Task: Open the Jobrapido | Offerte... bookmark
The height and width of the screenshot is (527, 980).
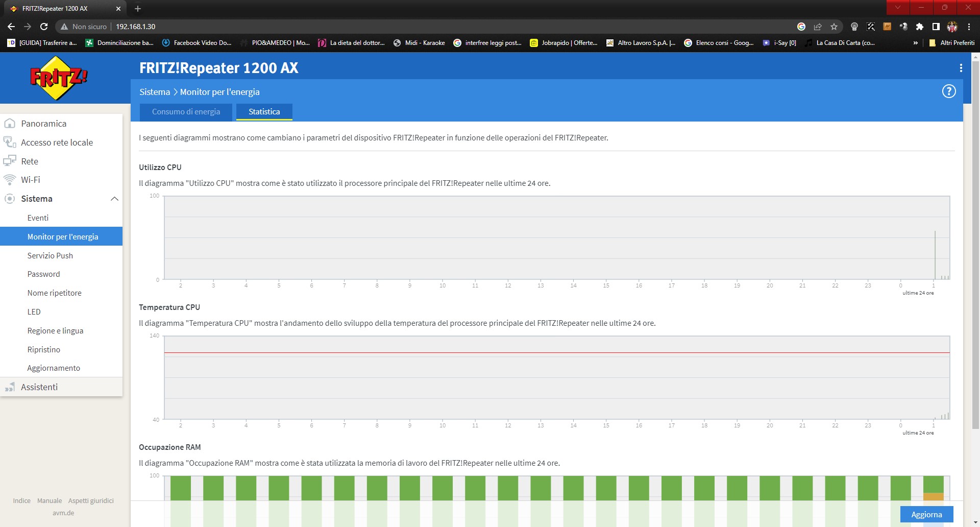Action: pyautogui.click(x=563, y=43)
